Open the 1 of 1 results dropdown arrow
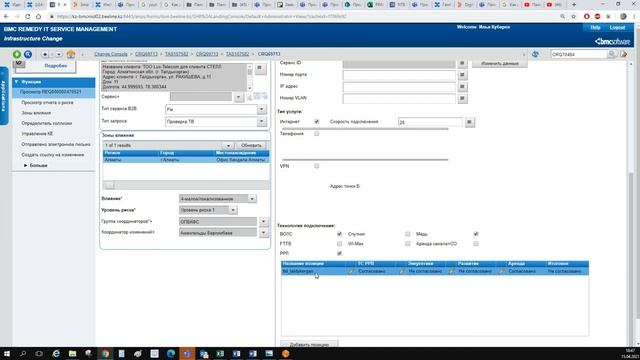The width and height of the screenshot is (640, 360). 228,146
